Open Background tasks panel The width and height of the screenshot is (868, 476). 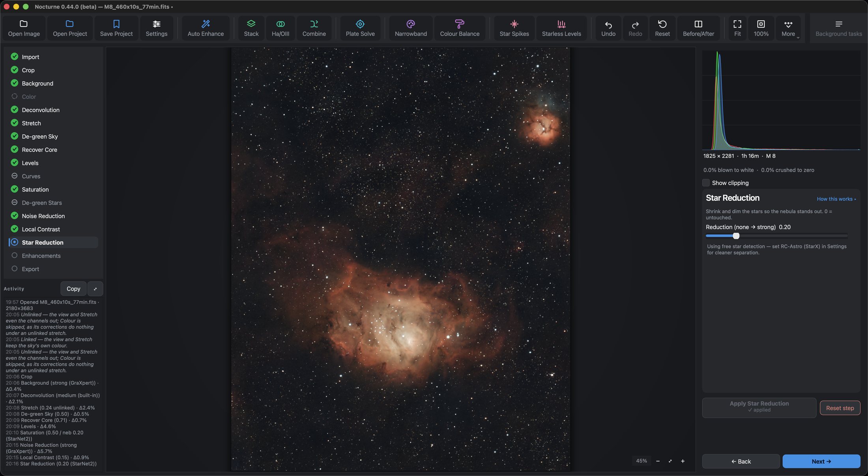click(838, 28)
